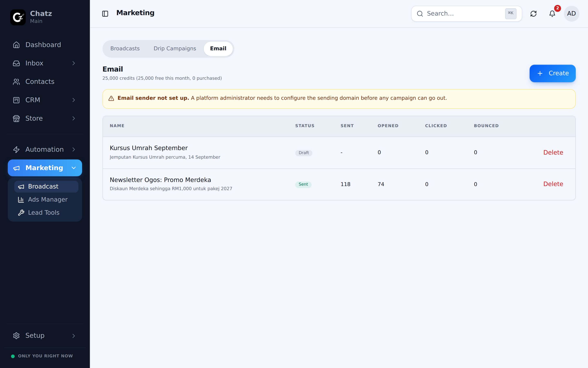Click the sent count 118

[x=345, y=184]
